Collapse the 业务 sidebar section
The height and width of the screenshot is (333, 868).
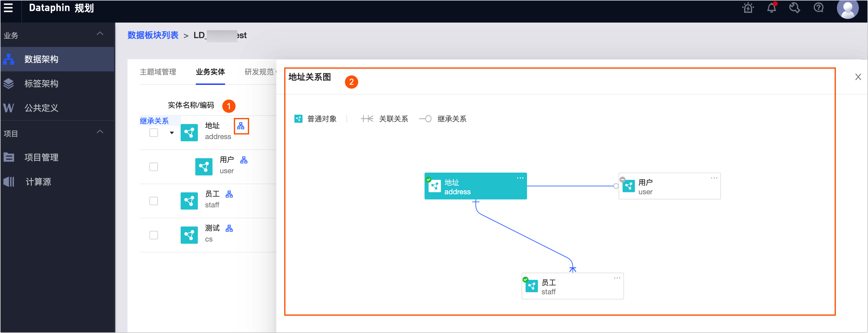click(100, 34)
